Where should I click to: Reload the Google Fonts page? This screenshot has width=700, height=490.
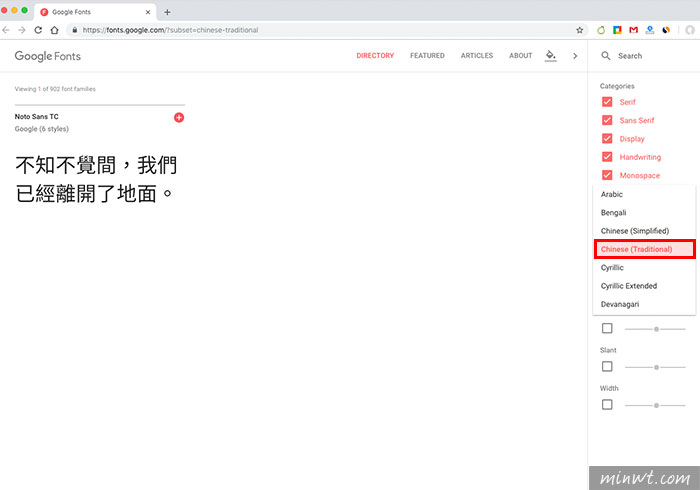38,30
